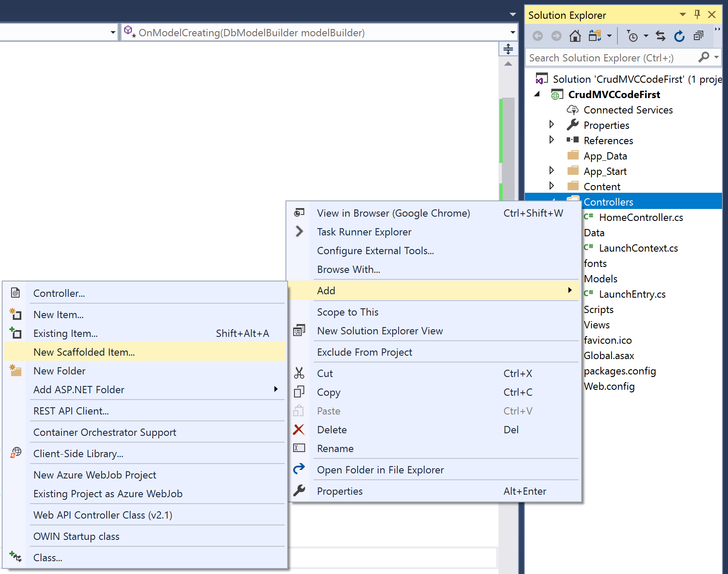Choose New Scaffolded Item from Add submenu
This screenshot has height=574, width=728.
pos(84,352)
